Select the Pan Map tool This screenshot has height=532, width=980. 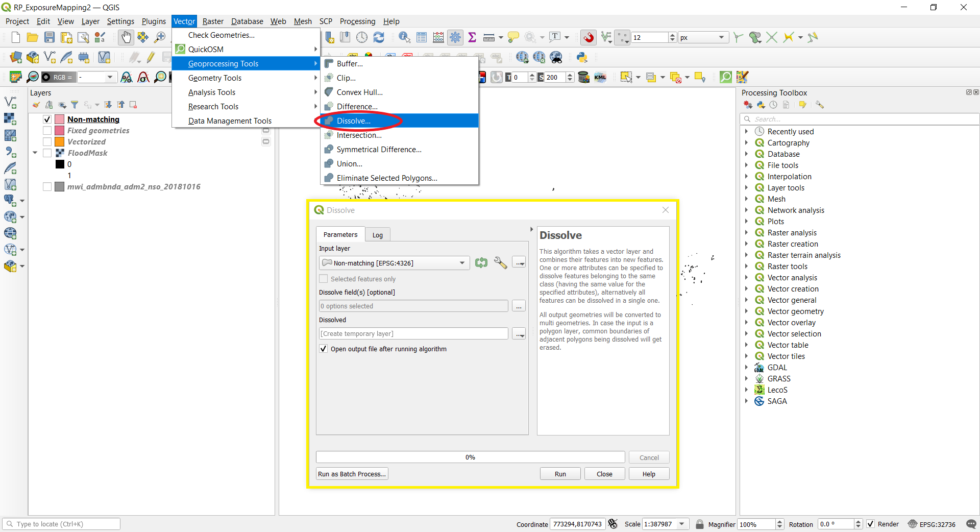click(x=126, y=37)
